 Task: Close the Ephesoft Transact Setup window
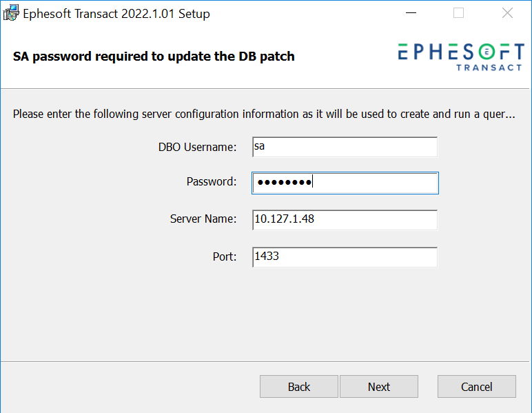coord(507,13)
